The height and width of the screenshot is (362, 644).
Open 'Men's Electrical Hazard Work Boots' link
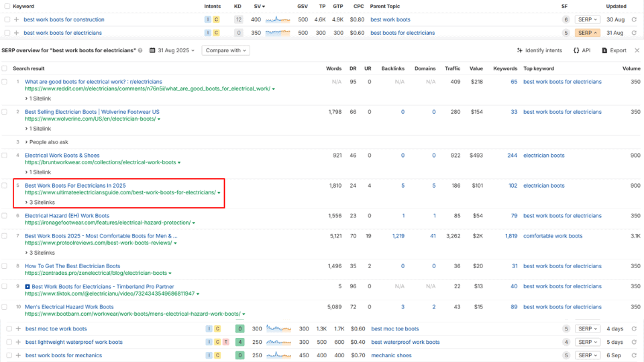pyautogui.click(x=69, y=307)
